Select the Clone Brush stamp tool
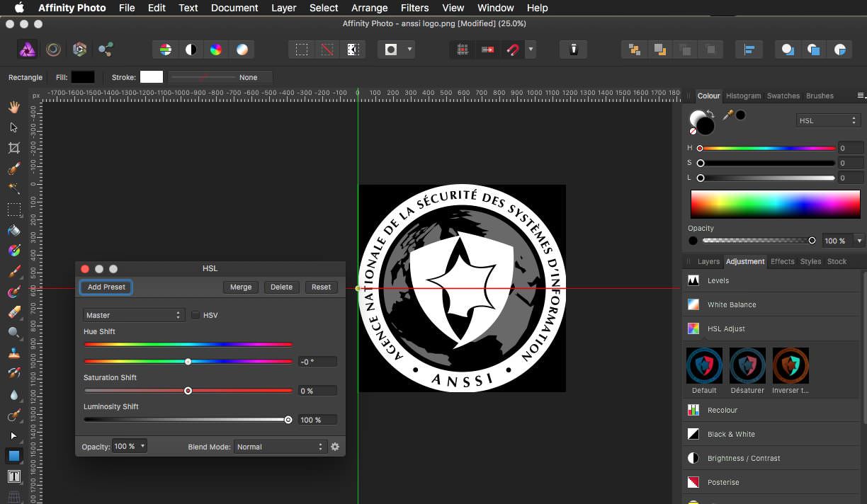 click(13, 353)
